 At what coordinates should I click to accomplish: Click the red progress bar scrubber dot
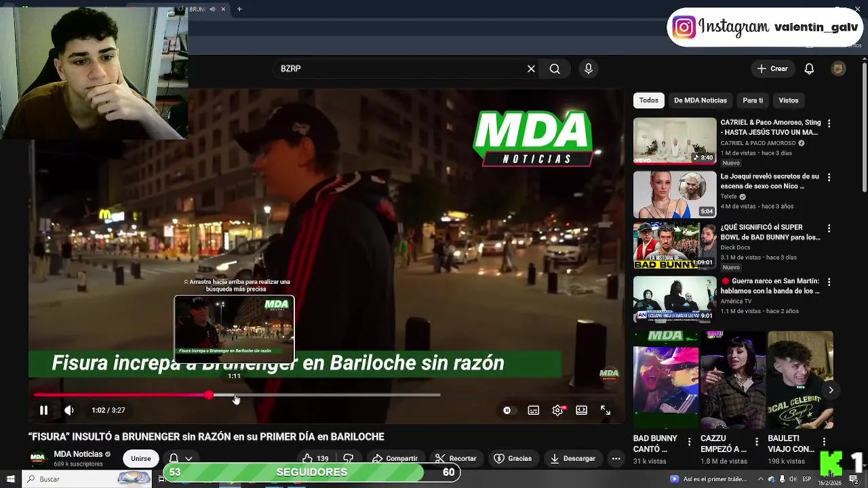[x=209, y=394]
